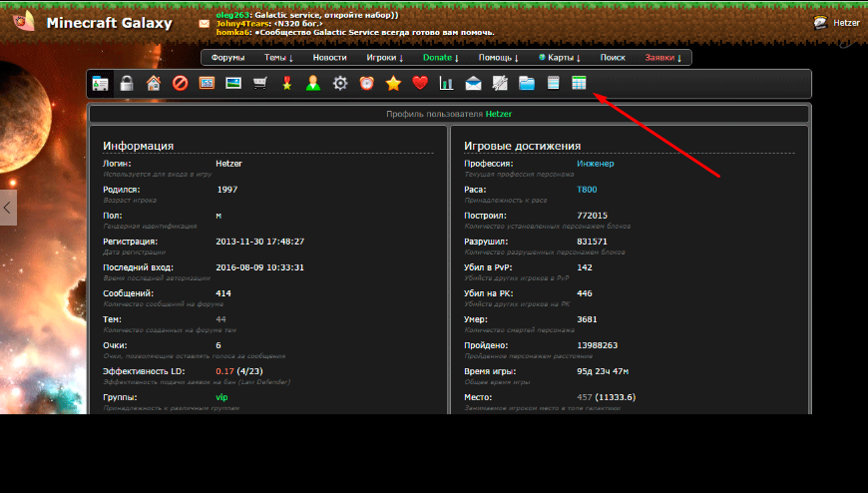
Task: Click the left arrow side panel handle
Action: point(8,208)
